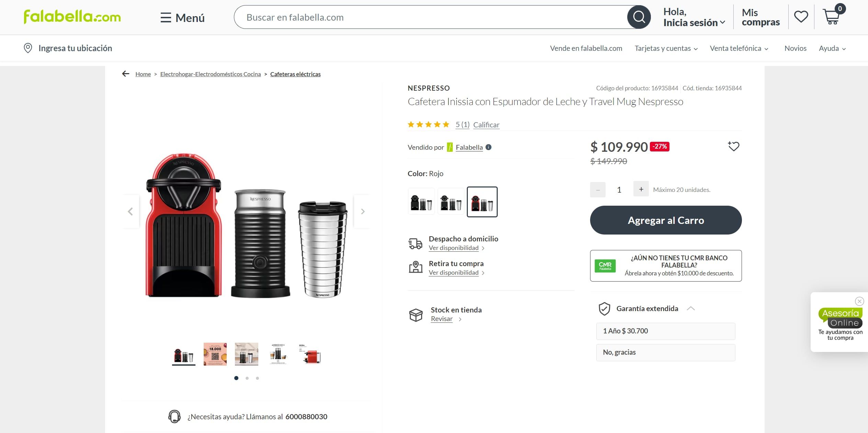Select the warranty option 1 Año $30.700
This screenshot has height=433, width=868.
click(x=665, y=331)
